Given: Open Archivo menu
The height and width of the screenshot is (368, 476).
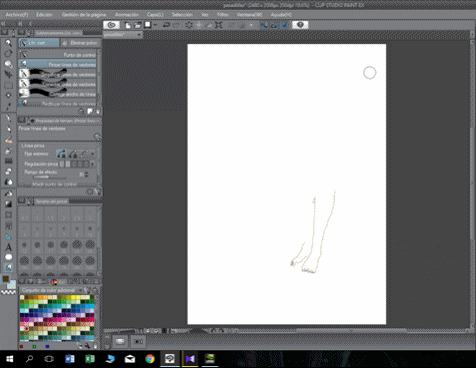Looking at the screenshot, I should coord(17,15).
